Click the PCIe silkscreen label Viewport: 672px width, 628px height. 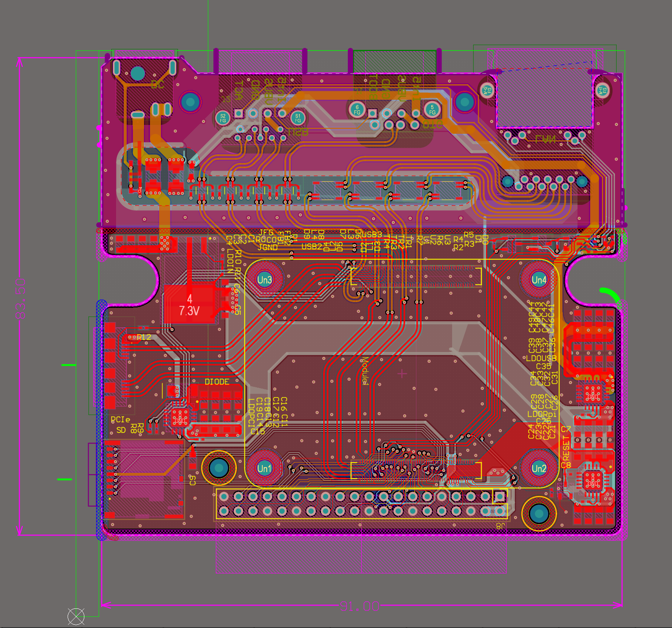coord(121,419)
